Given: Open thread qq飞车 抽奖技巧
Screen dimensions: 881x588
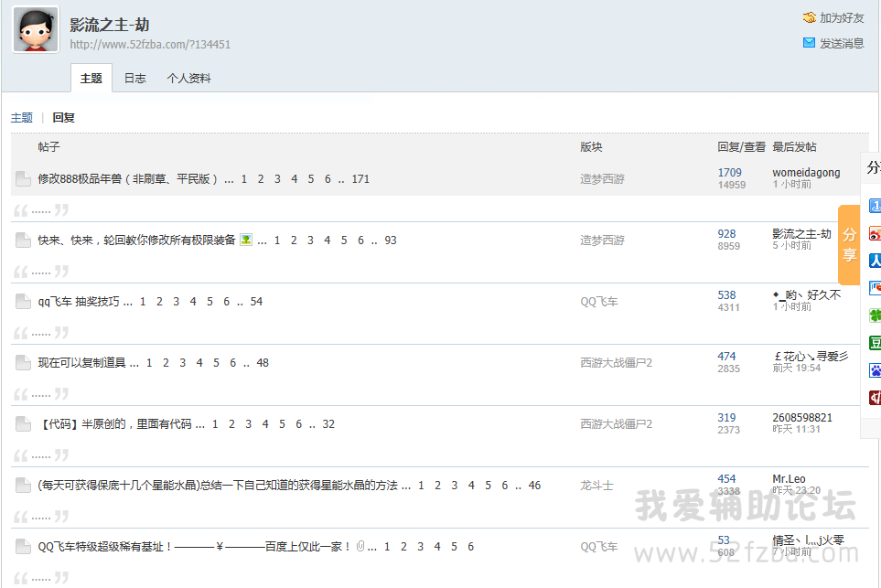Looking at the screenshot, I should coord(79,302).
